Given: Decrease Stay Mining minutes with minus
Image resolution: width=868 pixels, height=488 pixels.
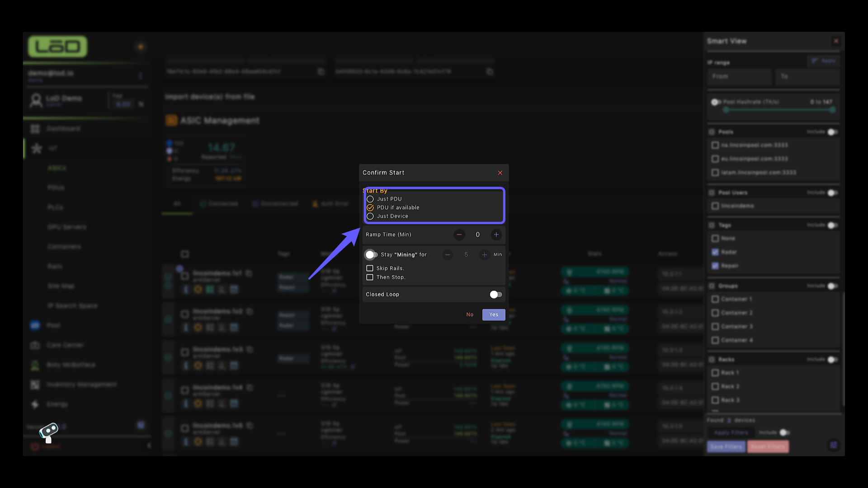Looking at the screenshot, I should 448,255.
